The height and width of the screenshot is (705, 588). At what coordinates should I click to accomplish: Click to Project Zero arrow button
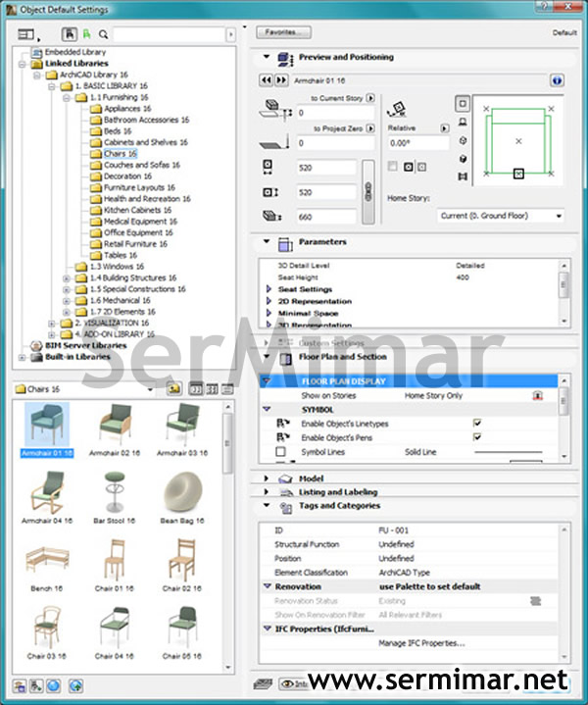coord(370,128)
